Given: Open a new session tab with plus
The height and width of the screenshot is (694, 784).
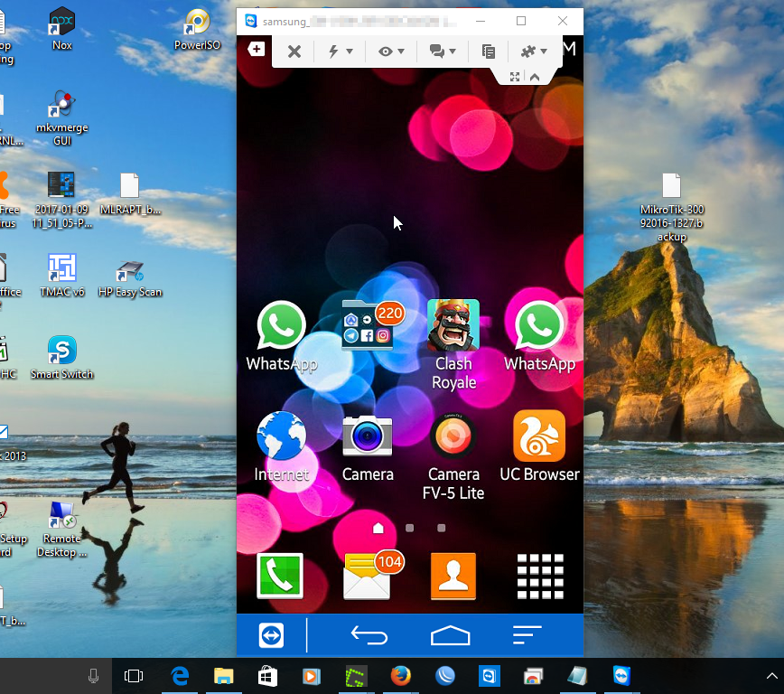Looking at the screenshot, I should click(256, 50).
